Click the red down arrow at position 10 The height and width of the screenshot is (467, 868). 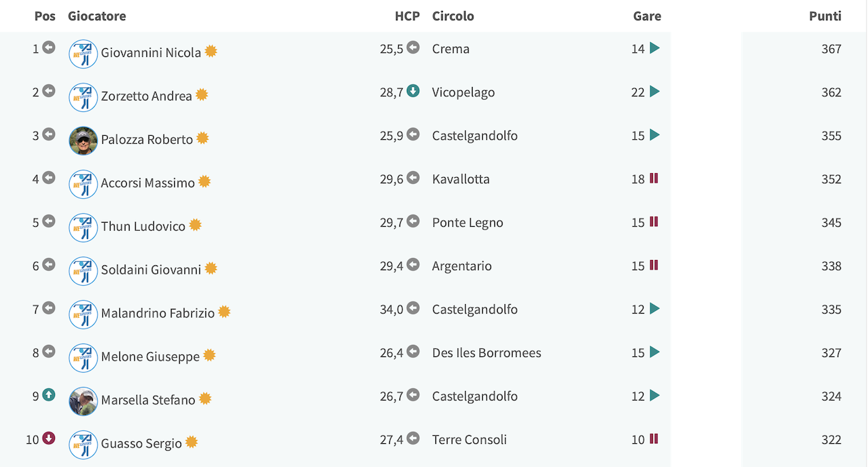click(x=49, y=438)
